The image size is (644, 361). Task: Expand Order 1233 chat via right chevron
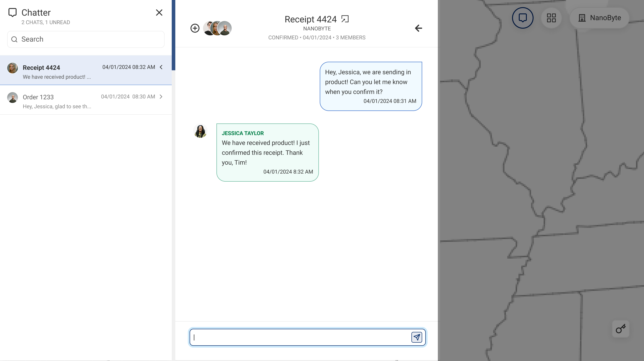(x=161, y=96)
